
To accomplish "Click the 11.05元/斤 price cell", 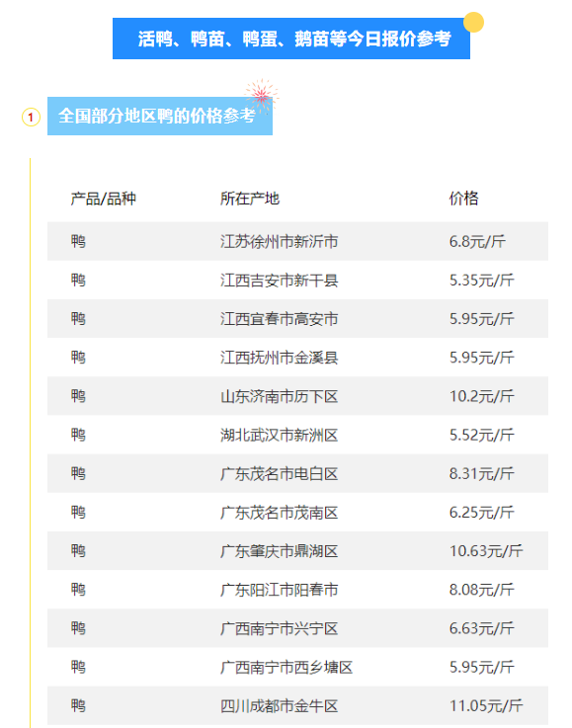I will [x=486, y=705].
